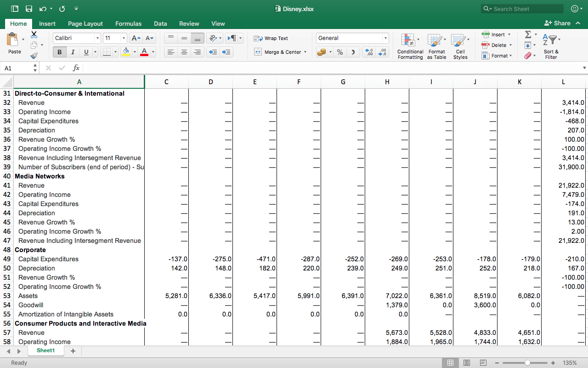Select the Sheet1 sheet tab

(x=45, y=351)
